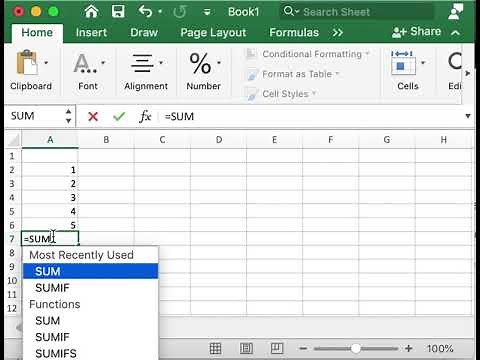Switch to the Insert tab

point(91,32)
